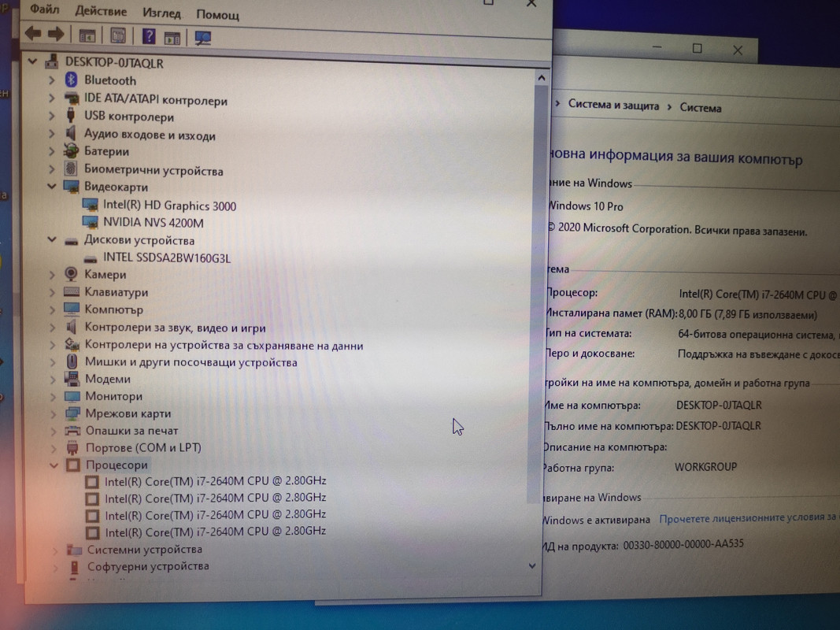The height and width of the screenshot is (630, 840).
Task: Click the USB контролери plug icon
Action: click(x=71, y=115)
